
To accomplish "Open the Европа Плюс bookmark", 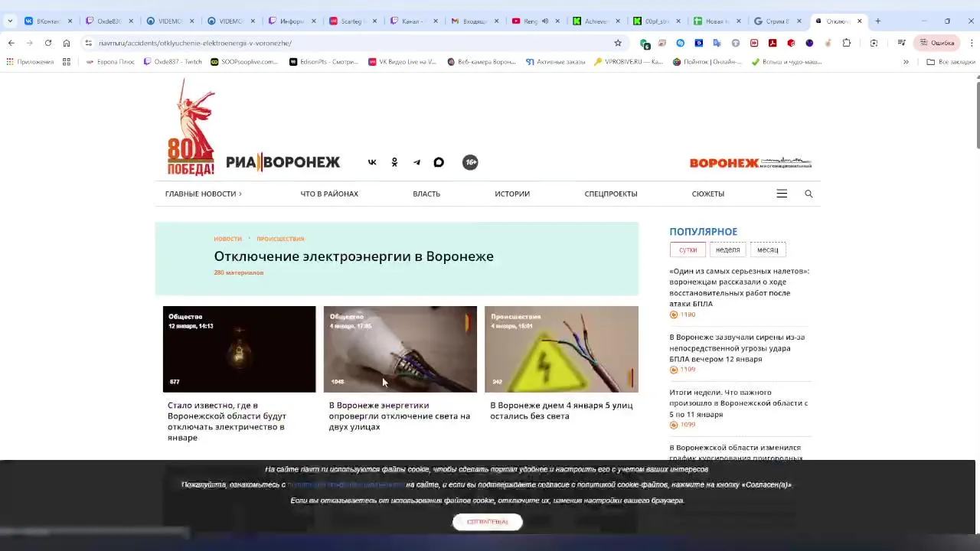I will tap(110, 62).
